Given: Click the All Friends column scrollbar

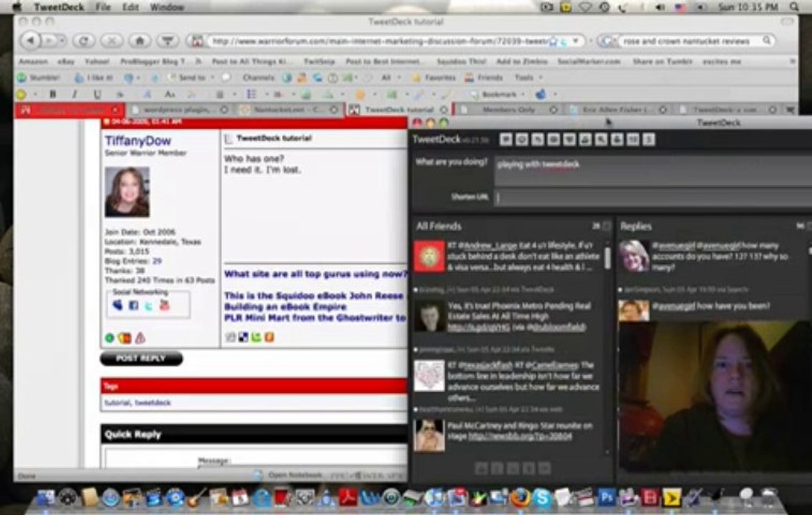Looking at the screenshot, I should point(607,257).
